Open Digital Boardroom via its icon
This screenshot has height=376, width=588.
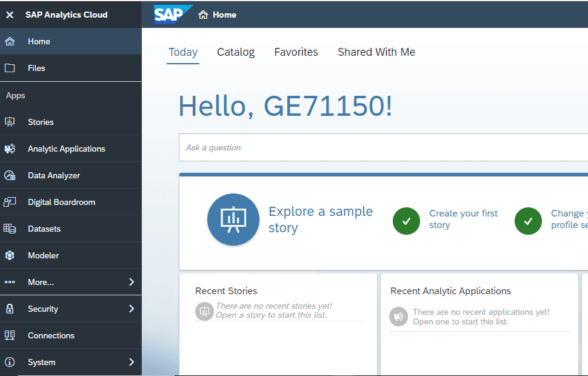(10, 202)
